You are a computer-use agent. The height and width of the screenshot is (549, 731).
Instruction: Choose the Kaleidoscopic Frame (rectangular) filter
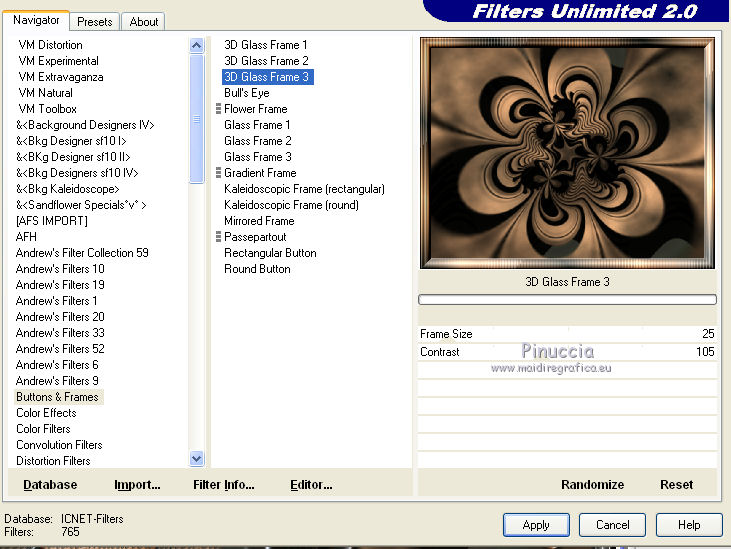pyautogui.click(x=304, y=189)
